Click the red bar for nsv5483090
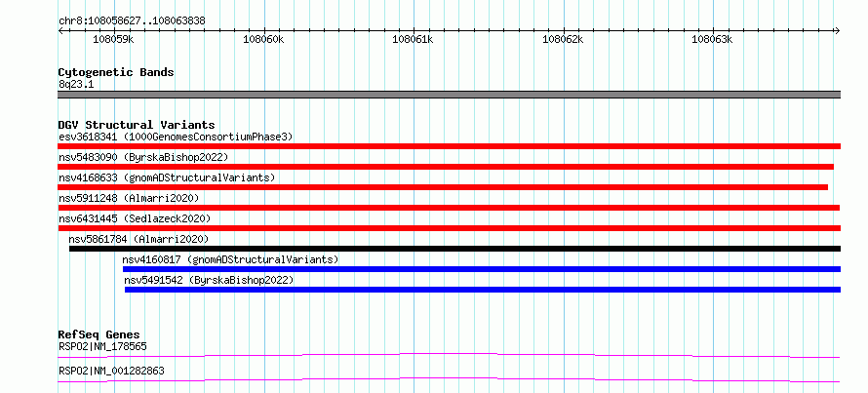 pyautogui.click(x=446, y=167)
